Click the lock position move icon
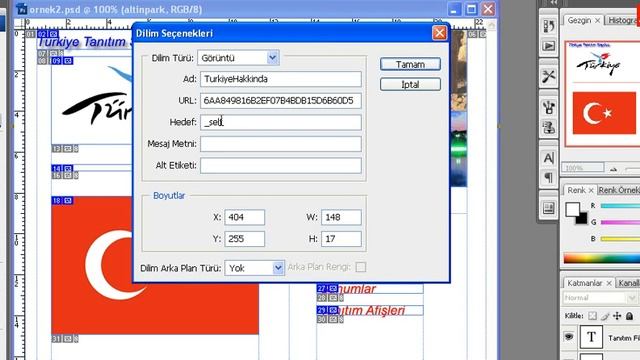640x360 pixels. tap(617, 316)
